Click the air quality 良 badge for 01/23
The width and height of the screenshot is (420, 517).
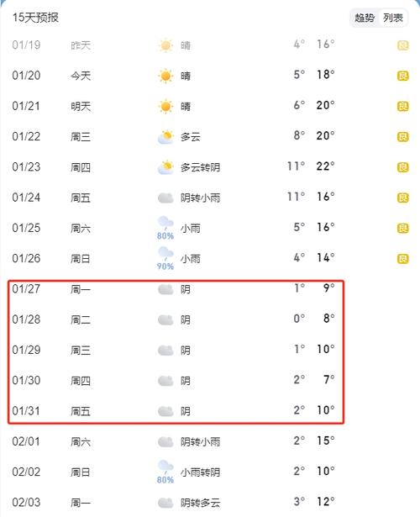(x=402, y=167)
